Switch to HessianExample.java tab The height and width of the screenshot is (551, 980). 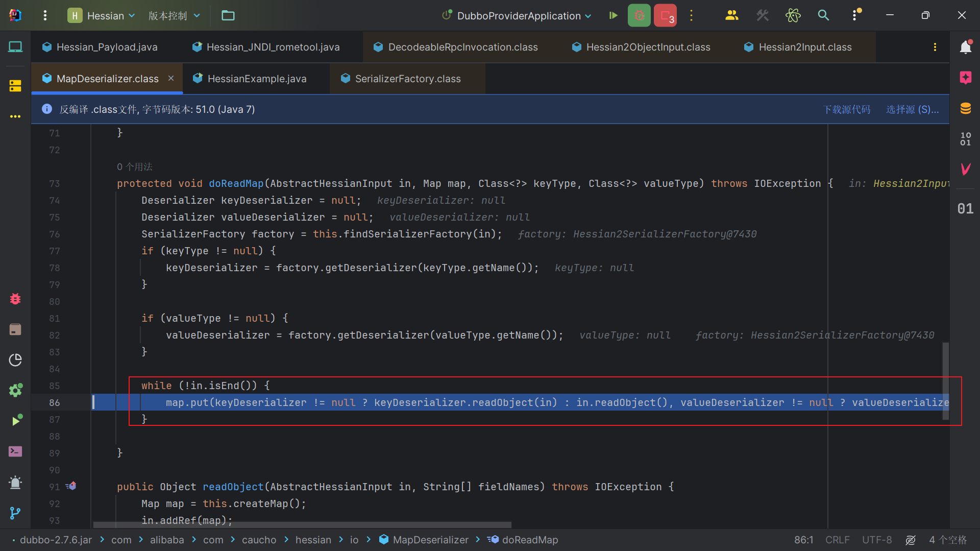coord(250,79)
